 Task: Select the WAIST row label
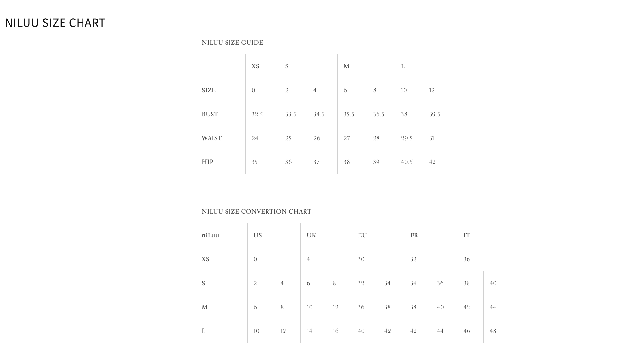click(x=212, y=138)
